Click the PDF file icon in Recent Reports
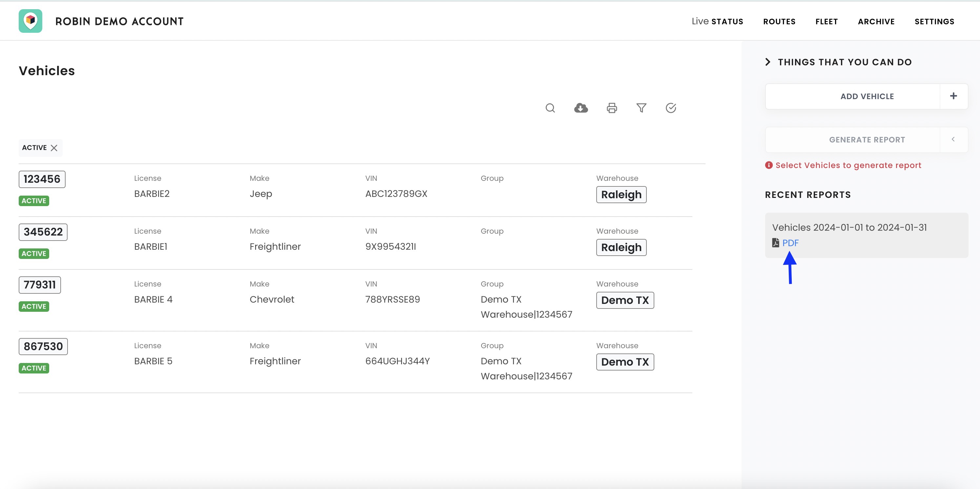This screenshot has height=489, width=980. [775, 243]
